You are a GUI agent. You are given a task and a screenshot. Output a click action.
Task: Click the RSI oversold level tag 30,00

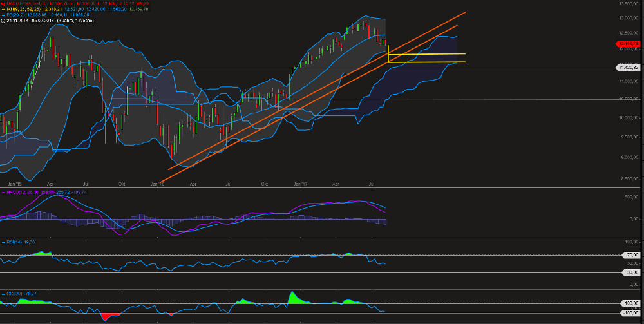632,272
